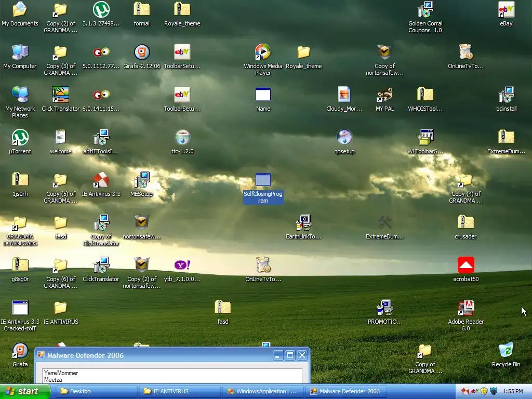Select Meetza entry in Malware Defender list
The width and height of the screenshot is (532, 399).
(x=53, y=380)
